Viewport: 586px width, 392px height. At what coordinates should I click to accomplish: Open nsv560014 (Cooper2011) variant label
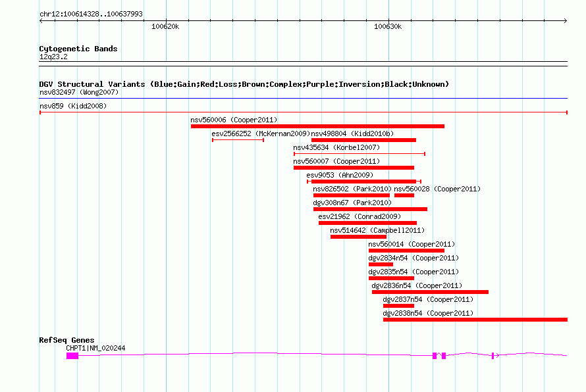click(412, 244)
